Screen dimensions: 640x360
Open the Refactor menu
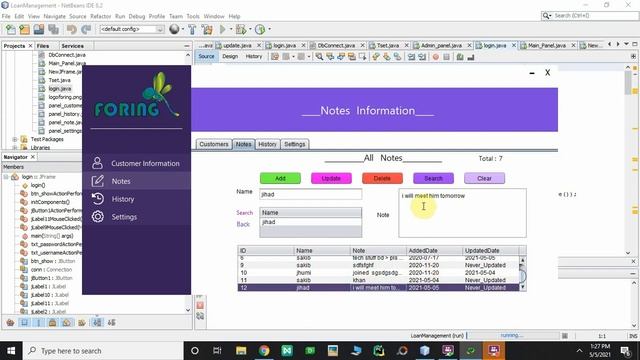click(100, 16)
